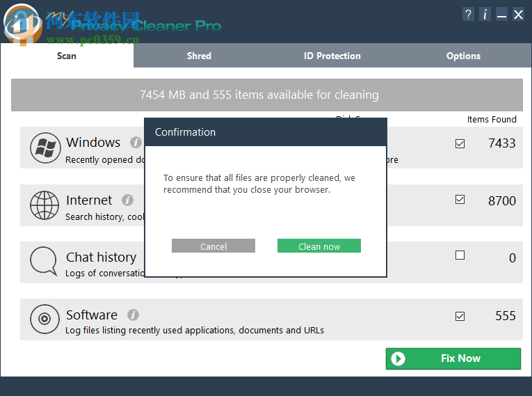Select the Software category title
Screen dimensions: 532x396
tap(92, 315)
